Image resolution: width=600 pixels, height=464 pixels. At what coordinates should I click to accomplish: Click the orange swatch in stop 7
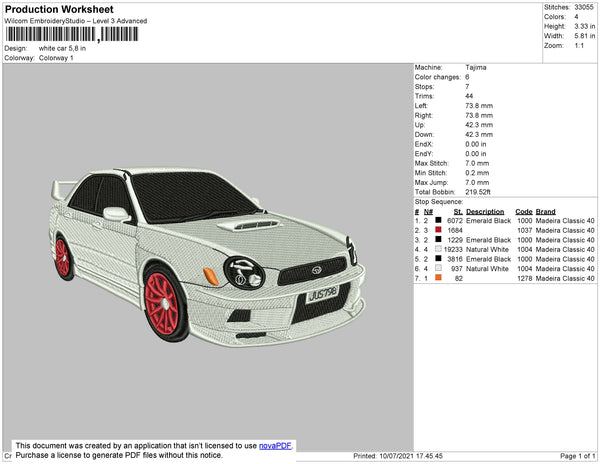(438, 278)
